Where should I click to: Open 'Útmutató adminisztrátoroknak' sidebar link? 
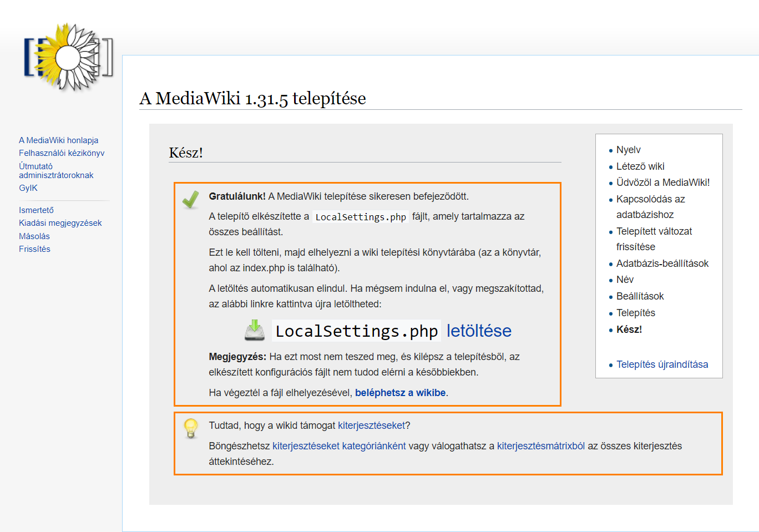click(x=55, y=171)
